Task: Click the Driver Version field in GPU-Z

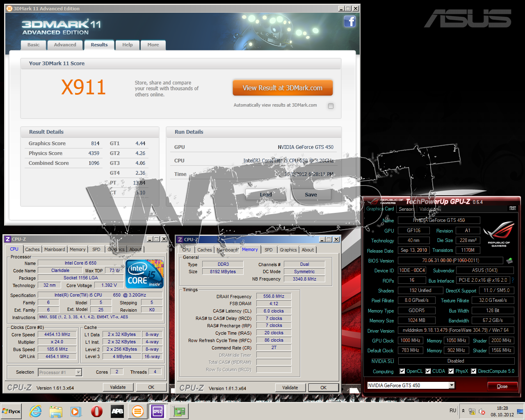Action: [x=456, y=330]
